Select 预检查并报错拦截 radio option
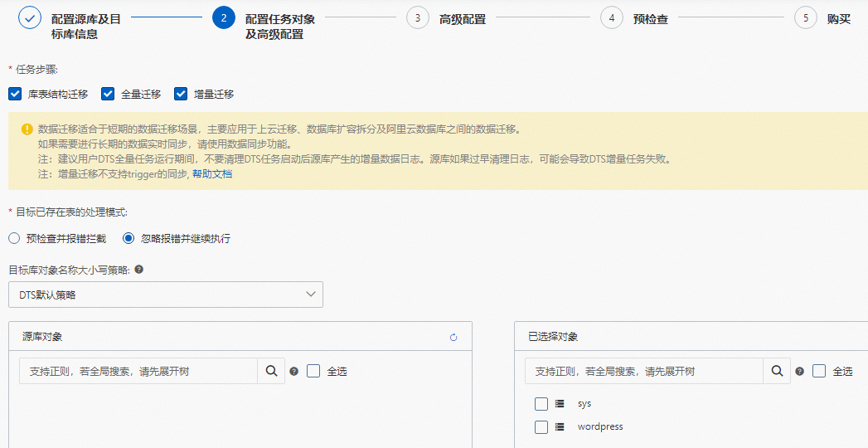 pos(14,239)
